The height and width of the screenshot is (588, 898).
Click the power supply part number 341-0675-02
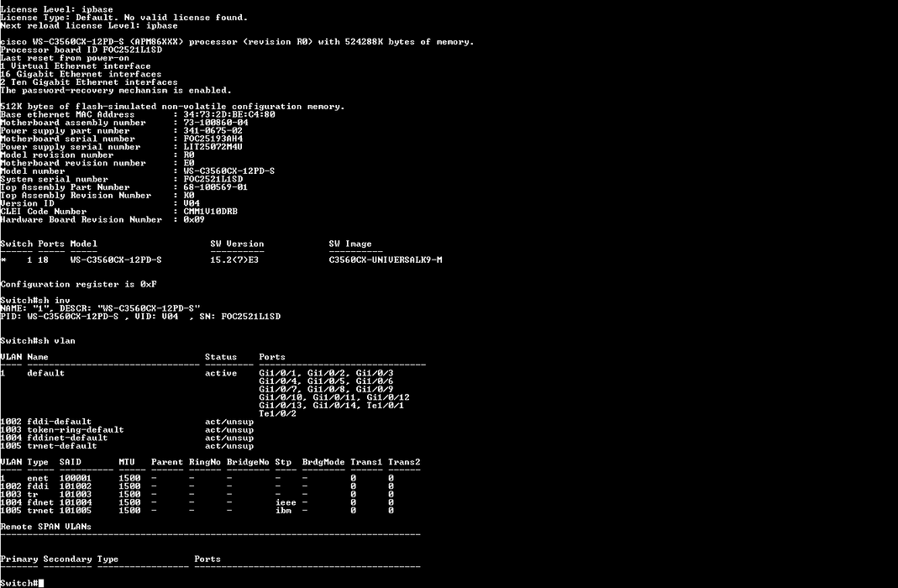coord(213,130)
